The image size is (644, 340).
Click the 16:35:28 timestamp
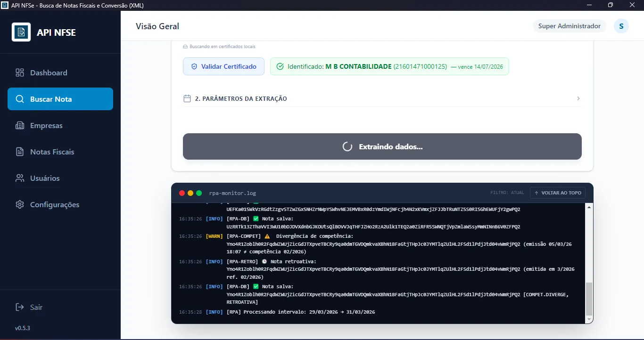[x=190, y=312]
